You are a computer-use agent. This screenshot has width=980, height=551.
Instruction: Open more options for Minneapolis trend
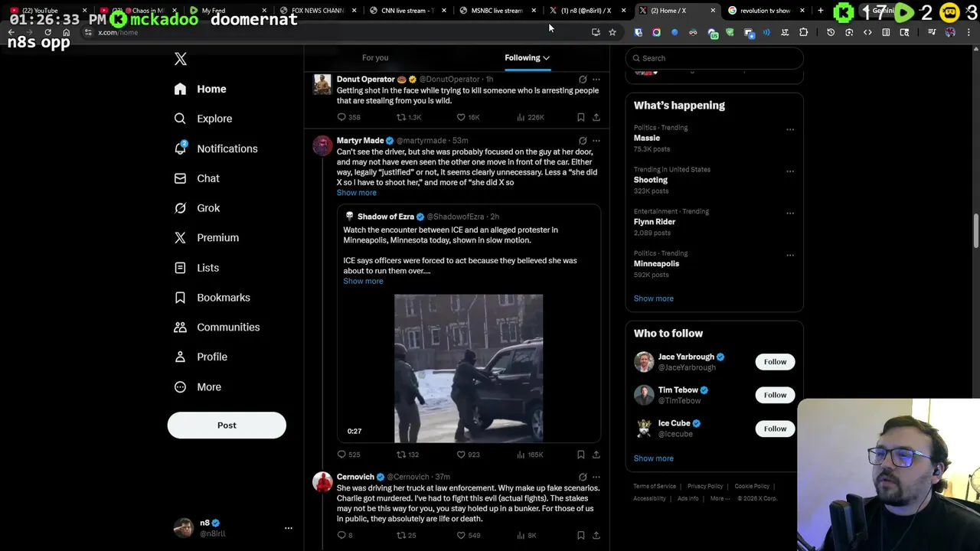click(x=790, y=256)
